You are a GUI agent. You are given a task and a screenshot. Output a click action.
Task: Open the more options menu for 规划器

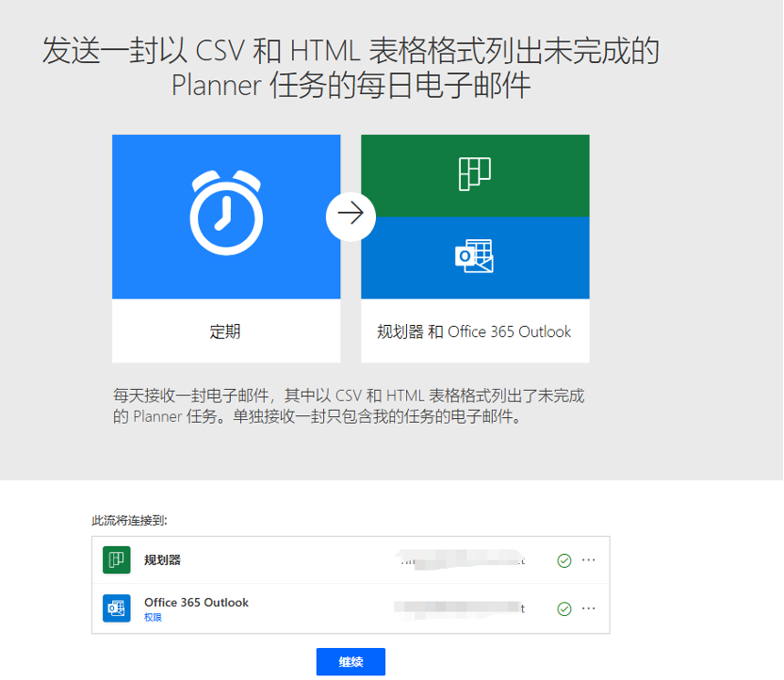[x=589, y=560]
